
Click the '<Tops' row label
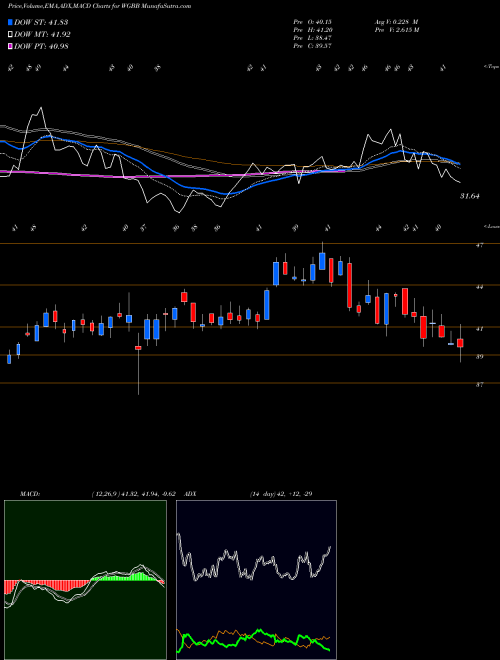point(491,67)
